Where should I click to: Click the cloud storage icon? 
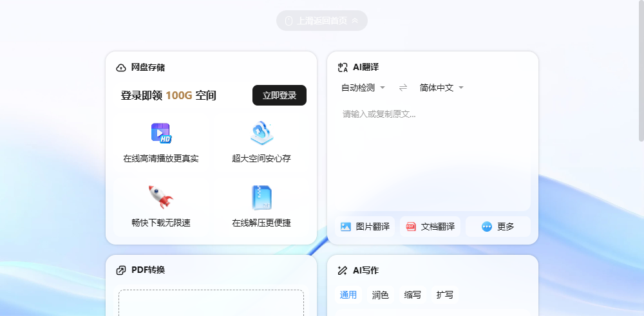tap(261, 133)
